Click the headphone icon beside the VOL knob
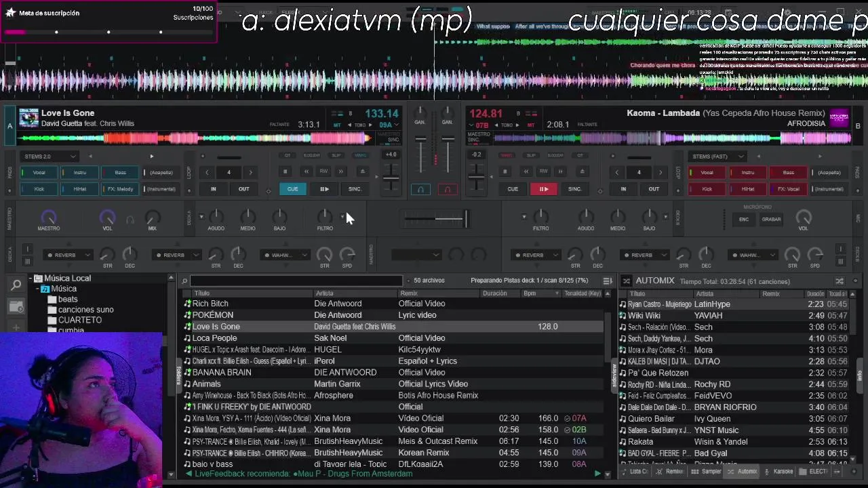 coord(130,220)
